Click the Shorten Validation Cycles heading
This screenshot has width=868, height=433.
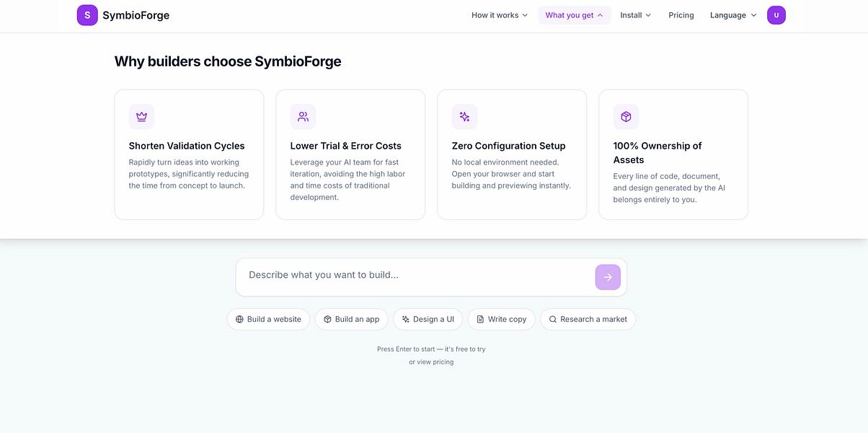pyautogui.click(x=187, y=146)
